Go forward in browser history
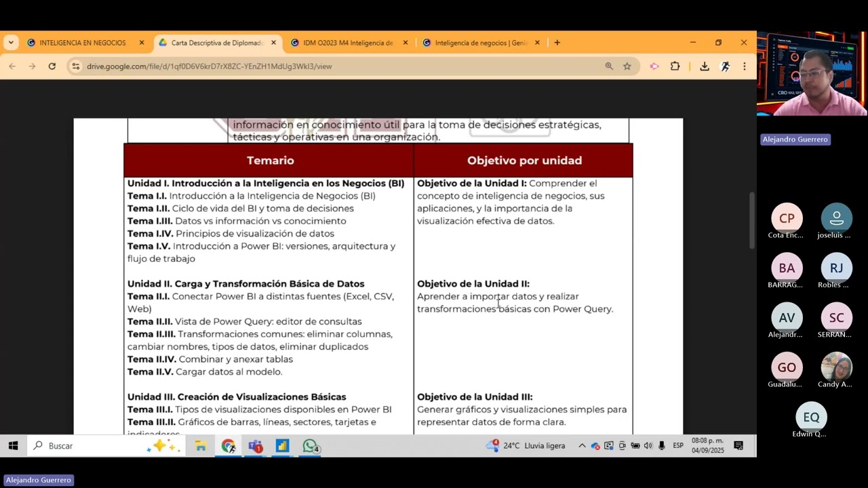 click(x=32, y=66)
